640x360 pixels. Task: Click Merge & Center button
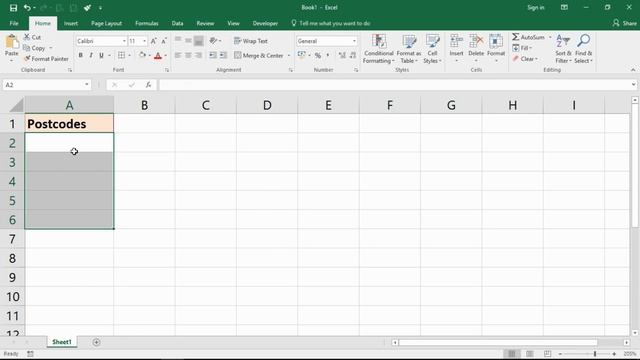[x=259, y=56]
